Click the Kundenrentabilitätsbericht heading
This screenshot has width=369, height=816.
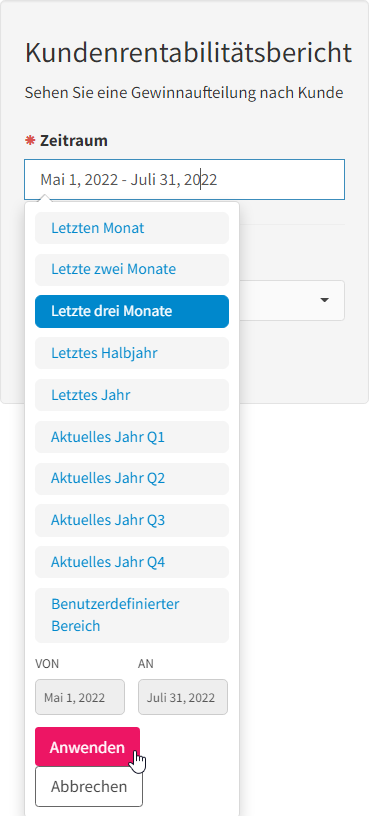click(x=188, y=53)
